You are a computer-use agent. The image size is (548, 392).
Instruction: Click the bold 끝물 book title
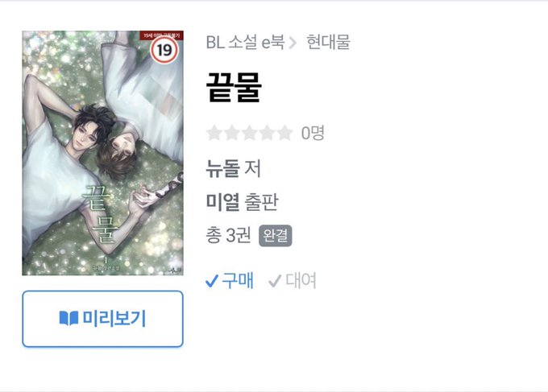pos(234,88)
